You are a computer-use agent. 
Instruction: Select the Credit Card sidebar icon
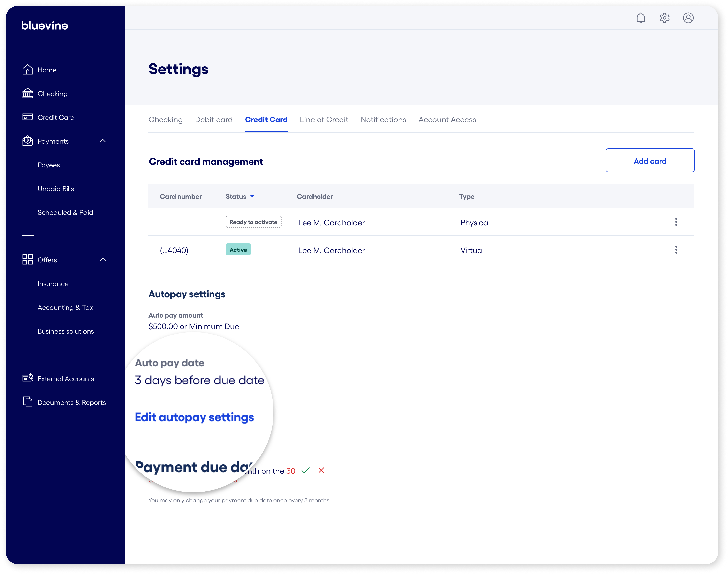point(28,117)
